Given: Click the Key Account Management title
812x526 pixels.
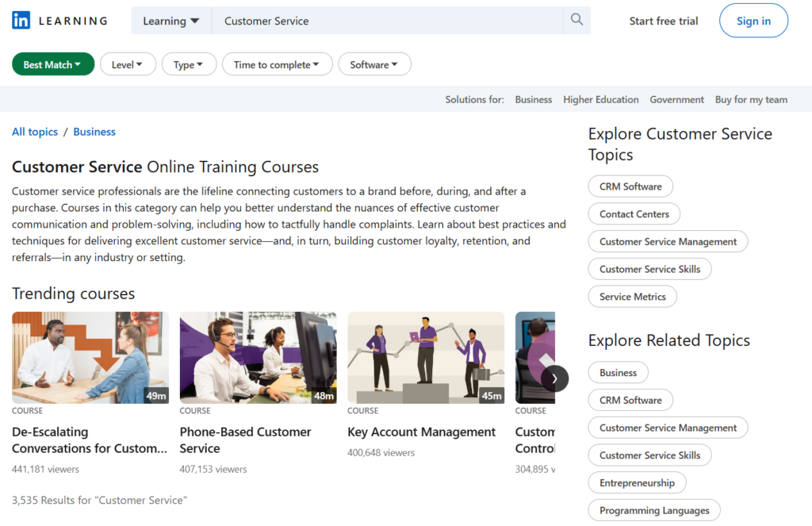Looking at the screenshot, I should point(422,432).
